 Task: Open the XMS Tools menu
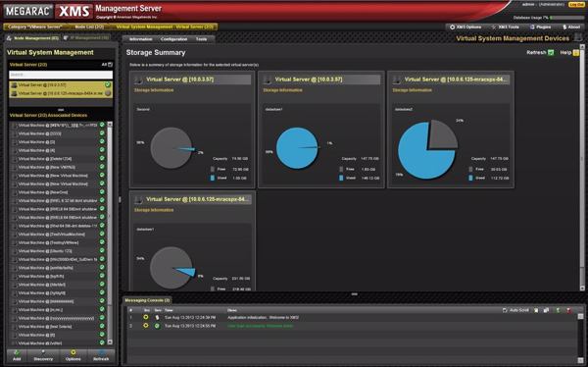[505, 27]
